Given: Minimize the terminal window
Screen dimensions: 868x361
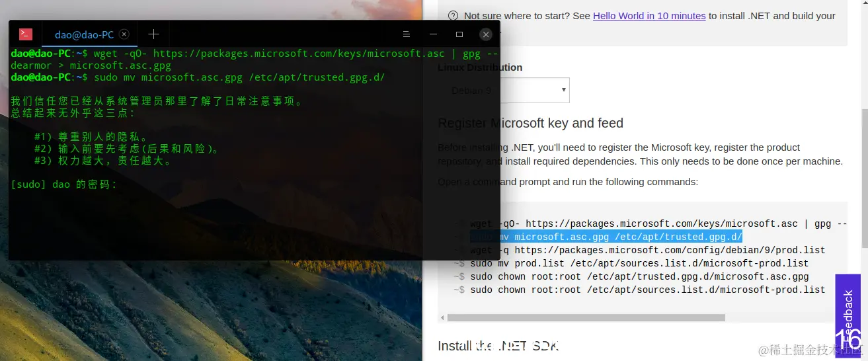Looking at the screenshot, I should click(433, 34).
